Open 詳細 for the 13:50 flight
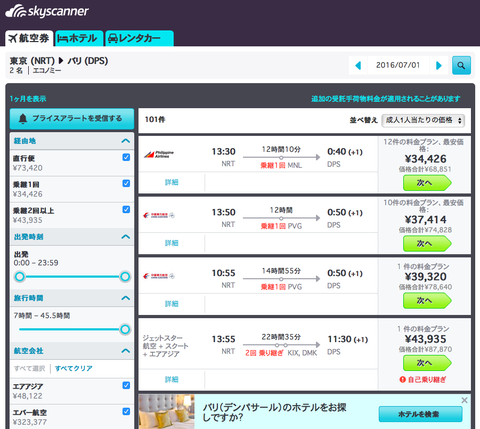 pyautogui.click(x=172, y=243)
